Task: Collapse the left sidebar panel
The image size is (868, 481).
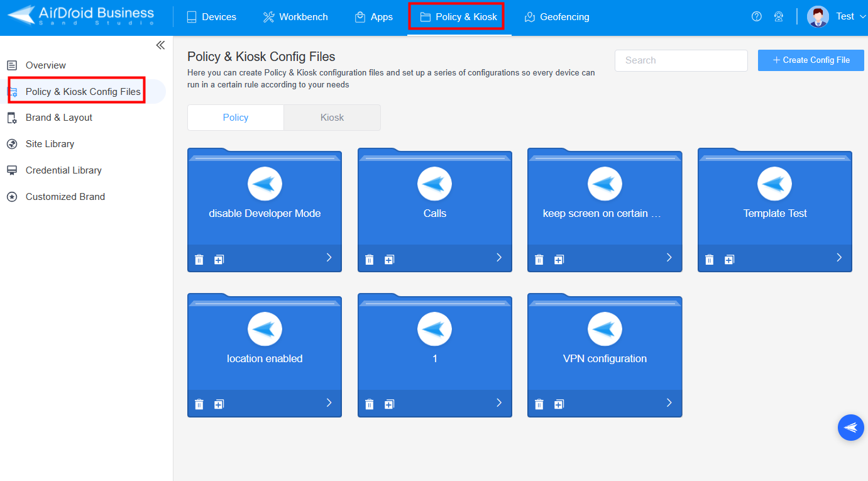Action: pos(160,45)
